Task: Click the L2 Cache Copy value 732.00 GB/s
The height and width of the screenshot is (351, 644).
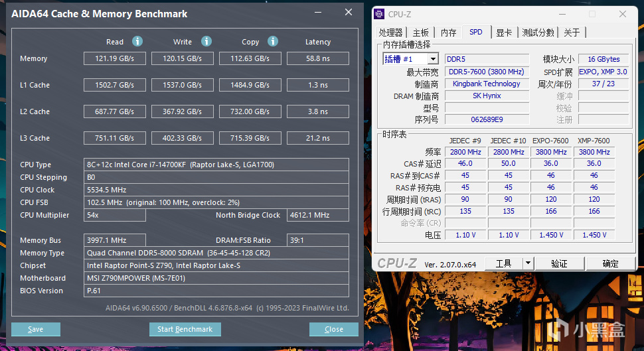Action: [250, 111]
